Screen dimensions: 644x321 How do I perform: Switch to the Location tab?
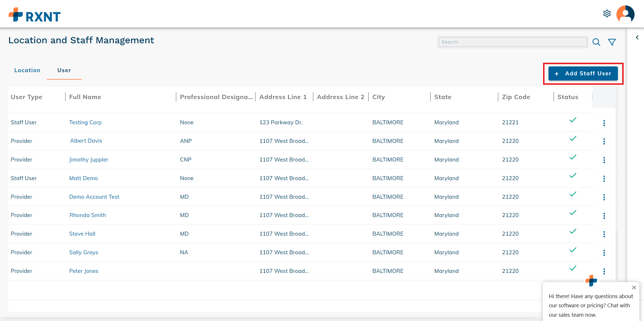pyautogui.click(x=27, y=70)
